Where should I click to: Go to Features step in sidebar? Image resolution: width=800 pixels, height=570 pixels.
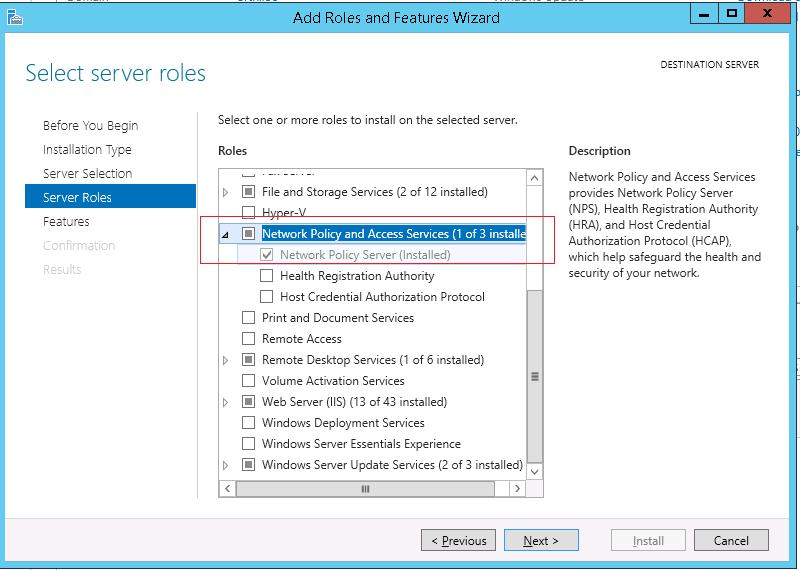tap(66, 222)
